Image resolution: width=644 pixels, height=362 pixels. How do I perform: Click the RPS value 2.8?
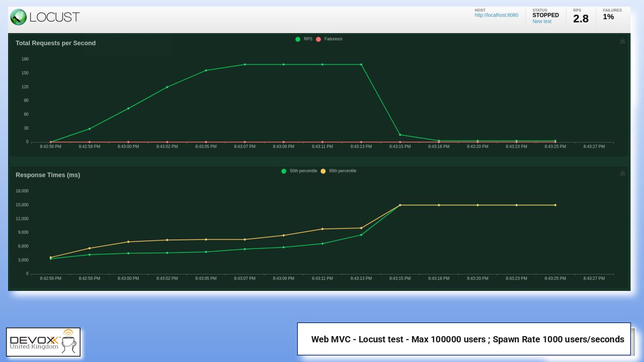pyautogui.click(x=581, y=19)
